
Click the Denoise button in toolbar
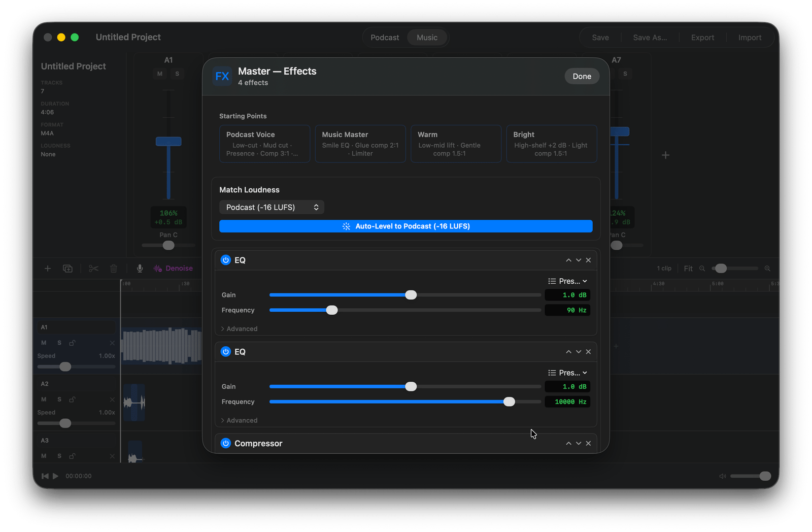[x=174, y=269]
